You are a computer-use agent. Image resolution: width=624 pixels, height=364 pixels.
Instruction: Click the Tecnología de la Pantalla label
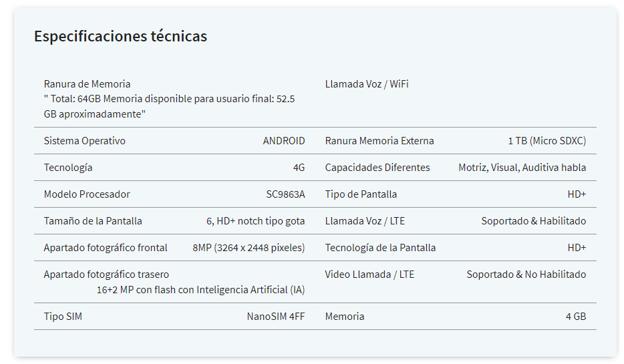coord(380,247)
